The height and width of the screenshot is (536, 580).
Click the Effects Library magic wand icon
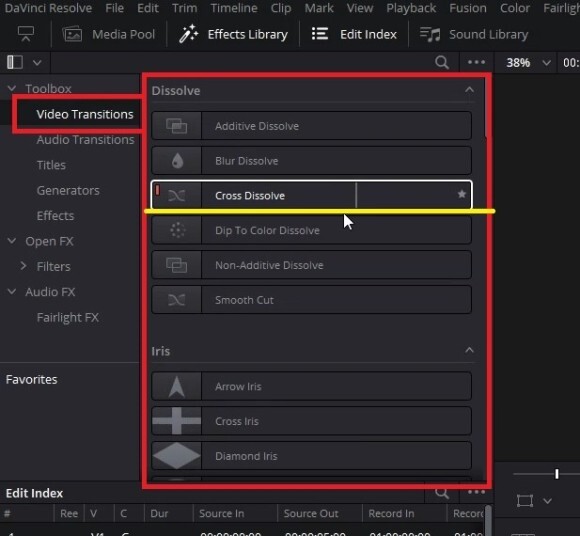point(189,34)
